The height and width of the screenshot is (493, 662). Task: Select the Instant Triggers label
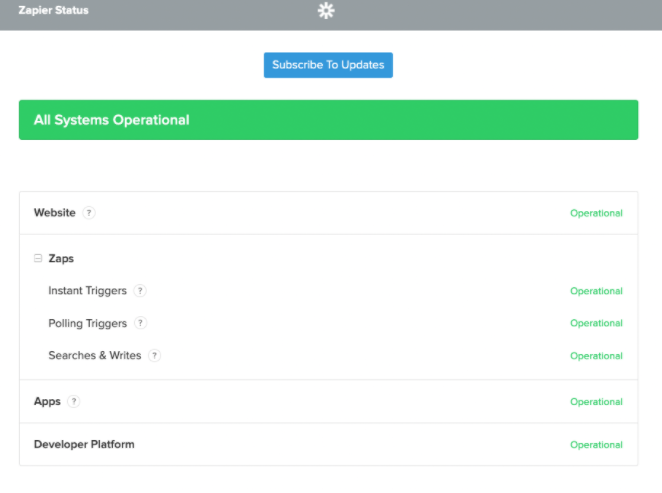[x=87, y=291]
